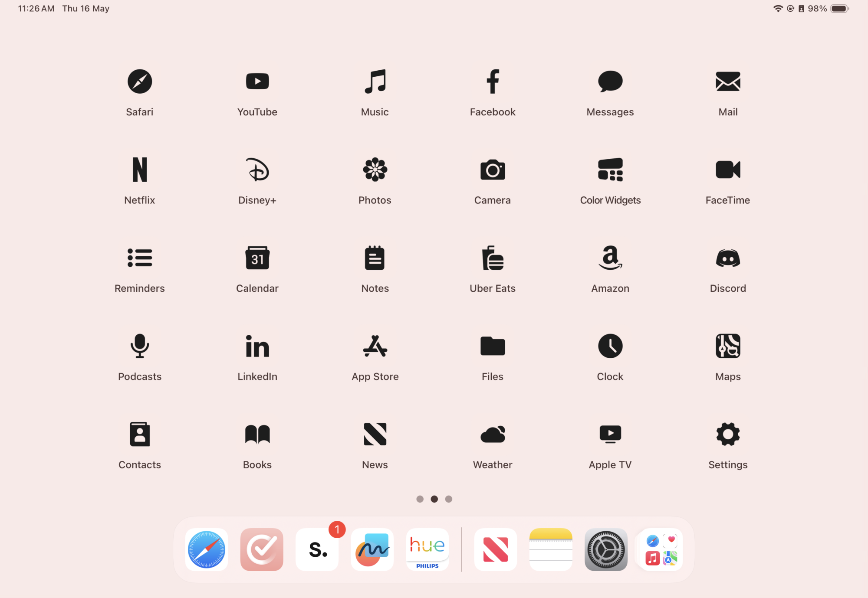The width and height of the screenshot is (868, 598).
Task: Open the Netflix app
Action: click(139, 170)
